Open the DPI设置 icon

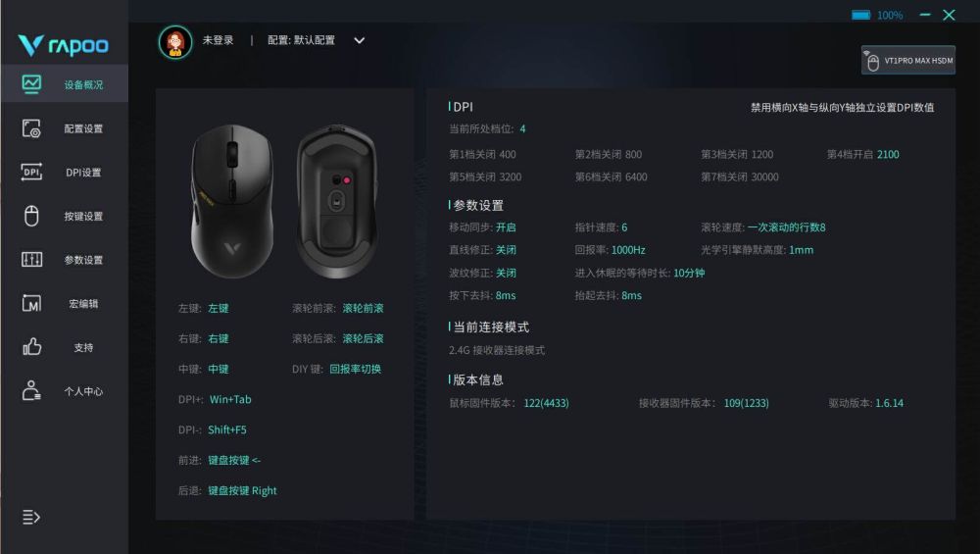point(31,172)
